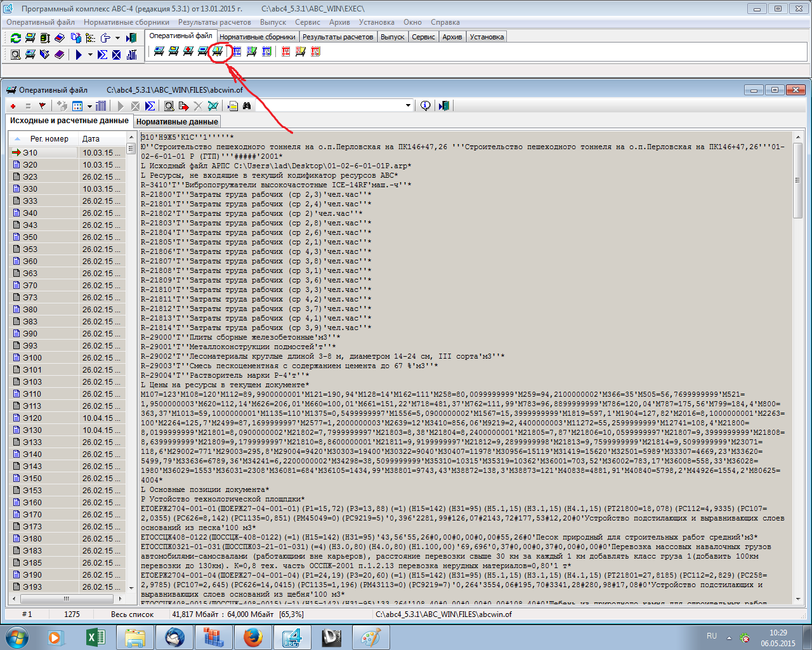This screenshot has width=812, height=650.
Task: Select document row Э153
Action: 67,490
